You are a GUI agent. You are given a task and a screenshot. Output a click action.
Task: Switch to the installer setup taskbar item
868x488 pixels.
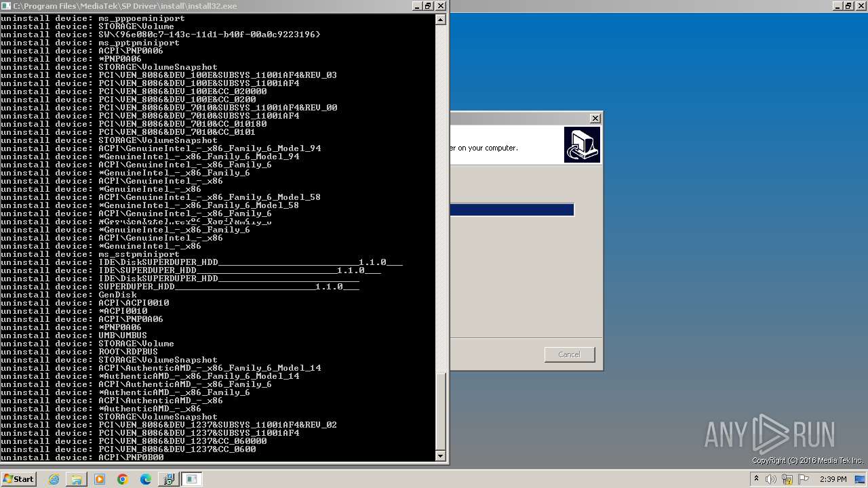pyautogui.click(x=168, y=479)
